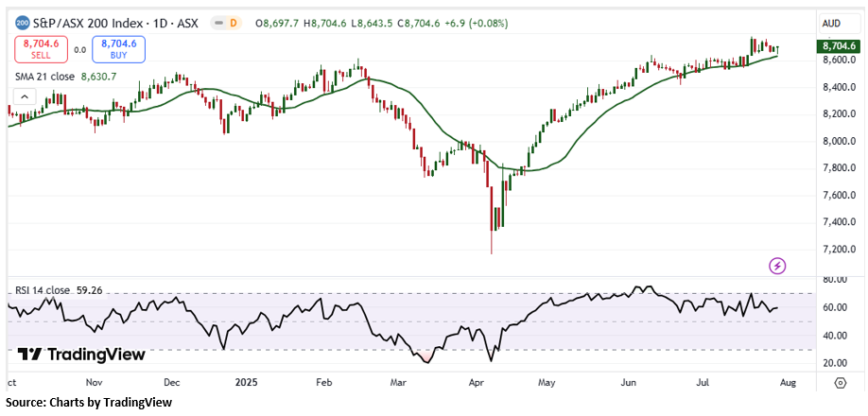Click the May label on the time axis
The image size is (868, 416).
click(547, 382)
